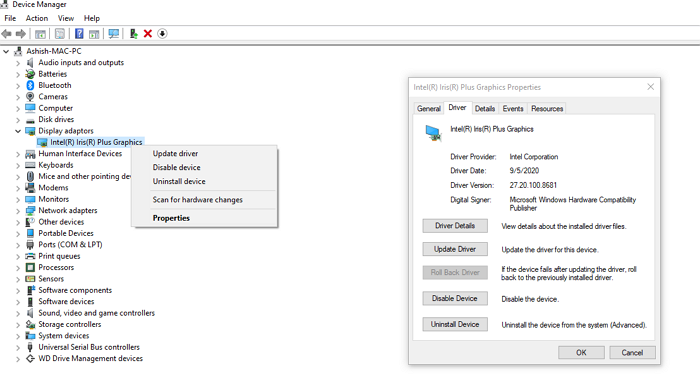The image size is (700, 380).
Task: Click the Storage controllers icon
Action: tap(30, 324)
